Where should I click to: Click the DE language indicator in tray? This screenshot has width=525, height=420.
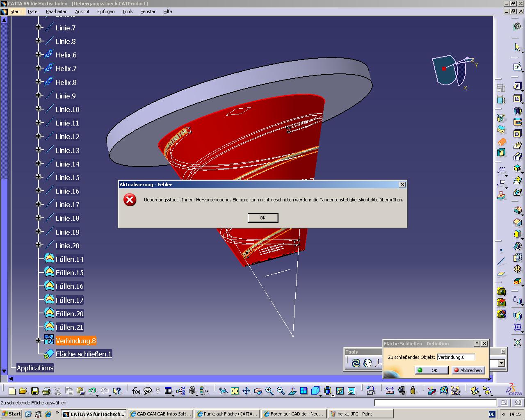(x=492, y=414)
